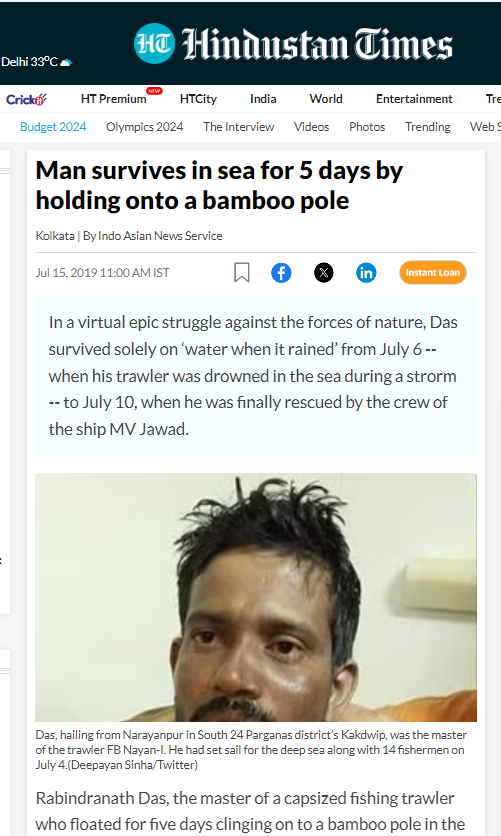The image size is (501, 836).
Task: Switch to the Budget 2024 tab
Action: click(53, 127)
